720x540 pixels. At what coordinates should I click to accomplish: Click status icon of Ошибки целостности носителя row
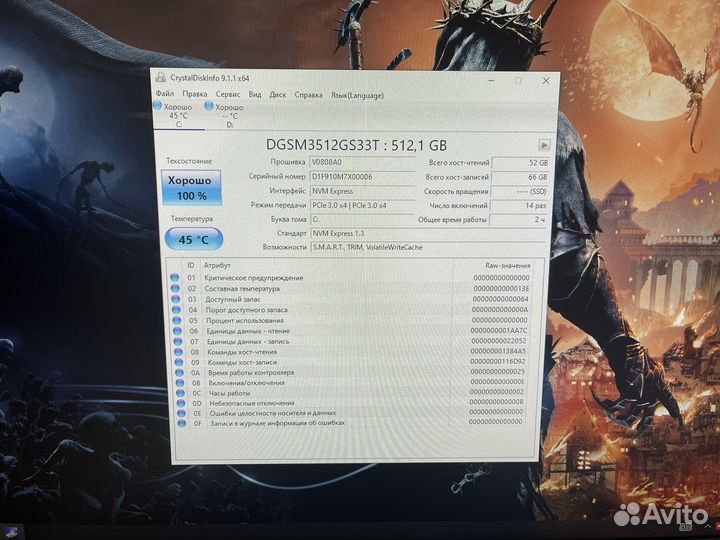point(181,413)
